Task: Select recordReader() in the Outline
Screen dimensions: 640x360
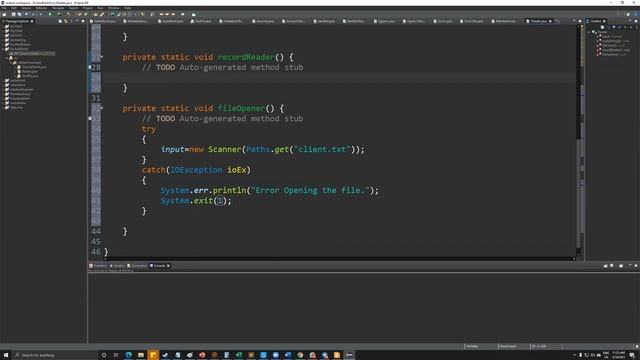Action: point(616,50)
